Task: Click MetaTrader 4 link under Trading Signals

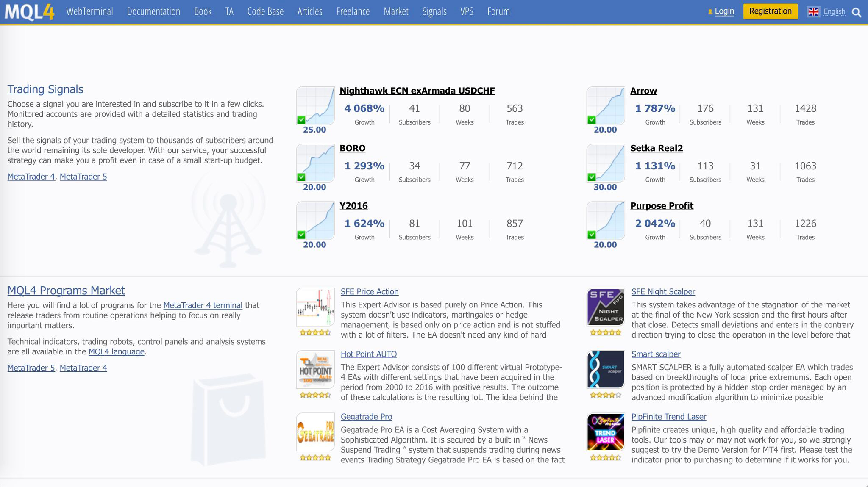Action: (31, 177)
